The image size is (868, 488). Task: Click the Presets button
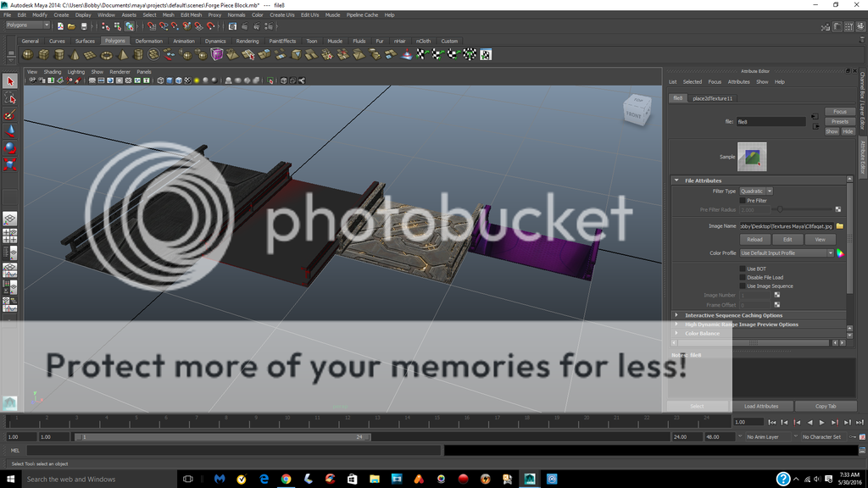(840, 122)
